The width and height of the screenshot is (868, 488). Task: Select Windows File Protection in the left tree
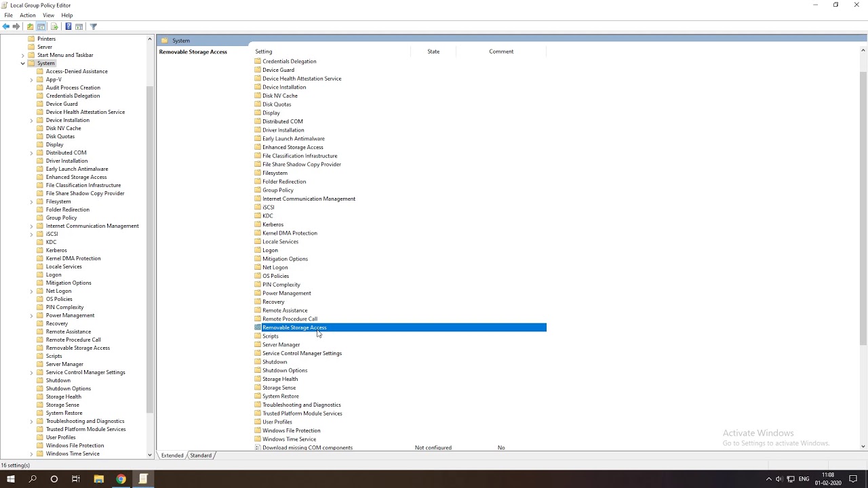pyautogui.click(x=75, y=445)
